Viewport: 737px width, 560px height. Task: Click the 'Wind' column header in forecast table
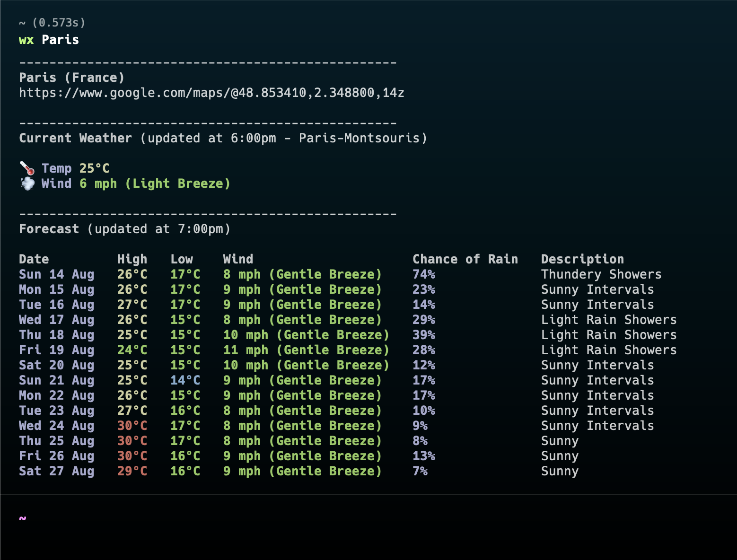238,259
